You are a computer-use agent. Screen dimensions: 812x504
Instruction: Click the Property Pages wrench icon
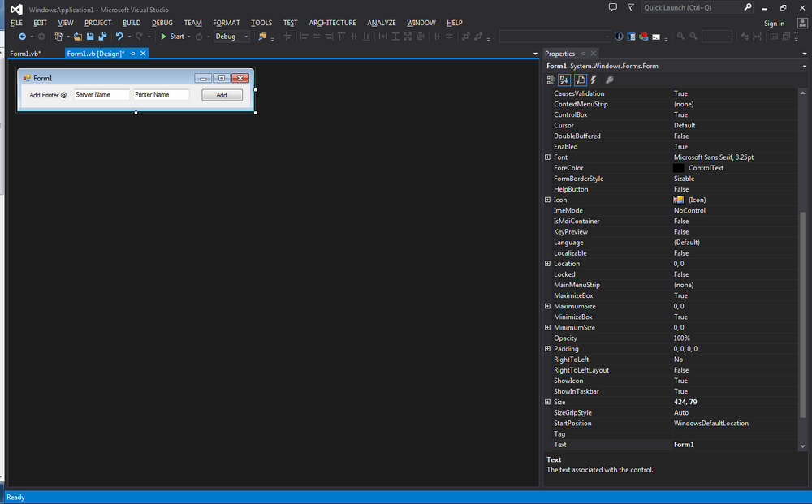pyautogui.click(x=610, y=80)
